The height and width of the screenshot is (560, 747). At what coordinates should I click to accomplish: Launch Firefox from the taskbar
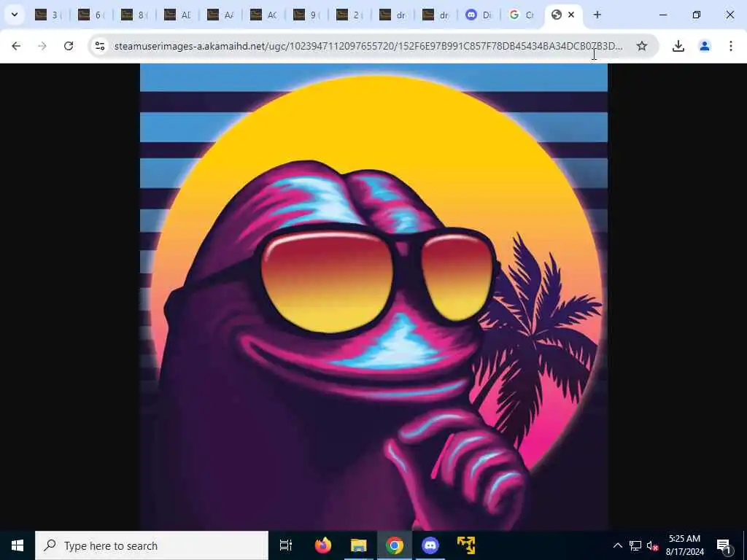point(323,545)
